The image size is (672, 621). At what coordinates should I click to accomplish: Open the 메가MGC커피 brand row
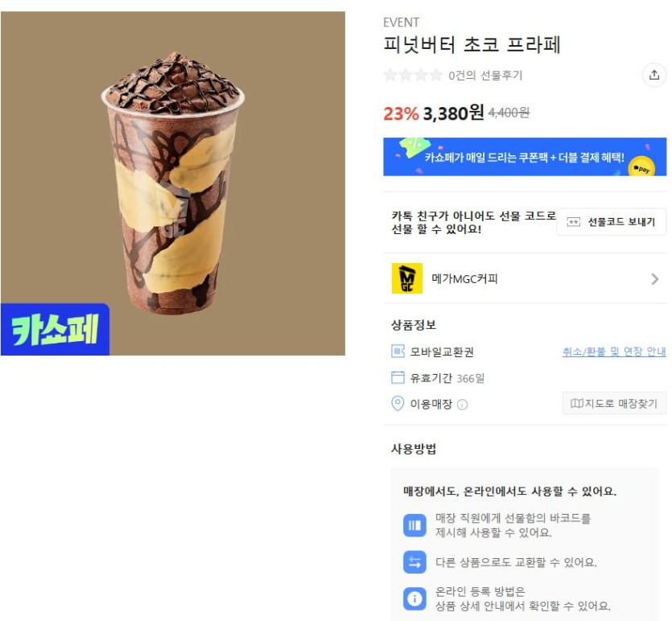tap(525, 278)
